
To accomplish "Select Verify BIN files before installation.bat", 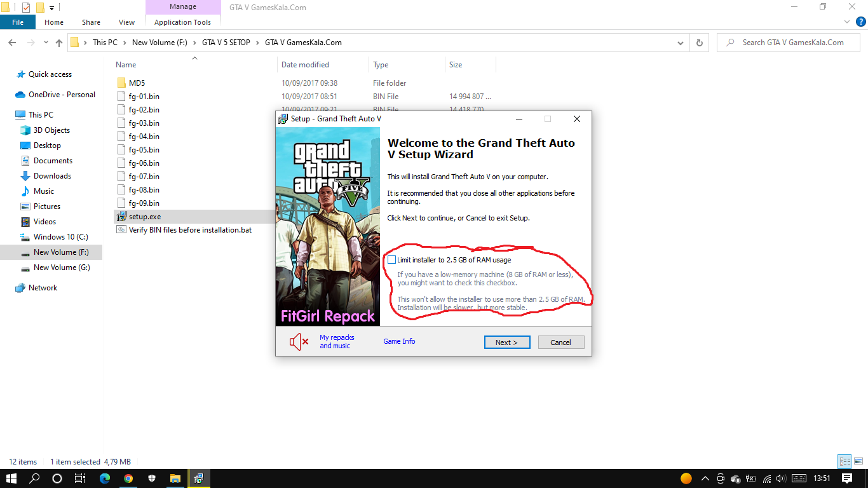I will click(x=190, y=230).
